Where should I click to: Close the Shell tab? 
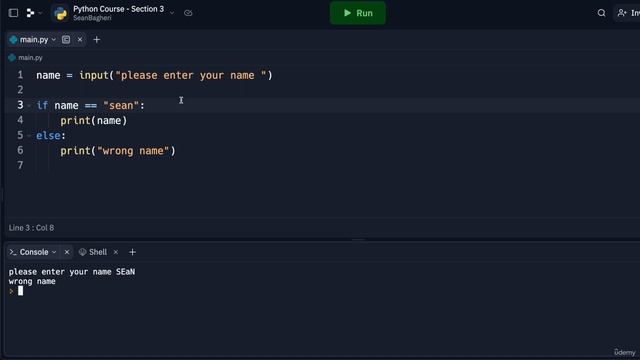[116, 252]
